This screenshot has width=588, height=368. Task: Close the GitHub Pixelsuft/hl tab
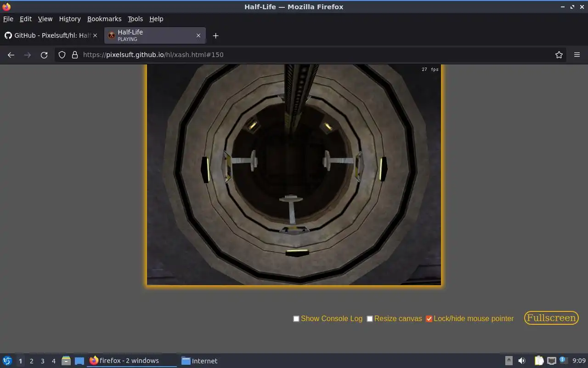tap(95, 35)
